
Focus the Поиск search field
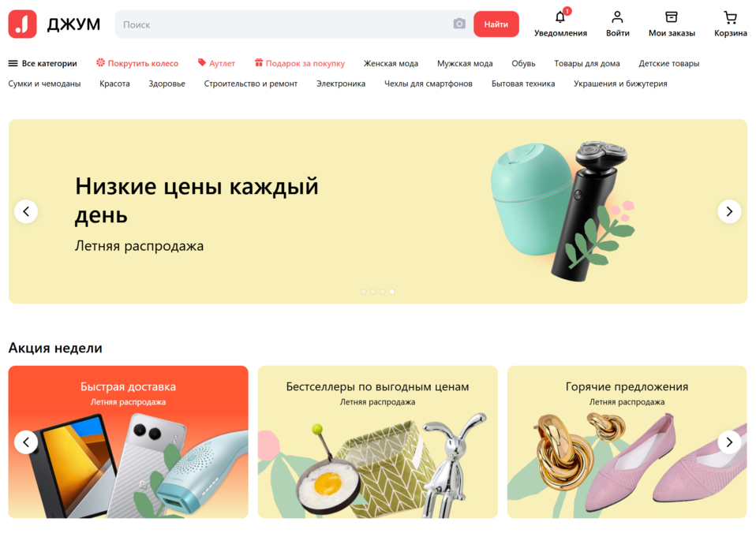(283, 24)
